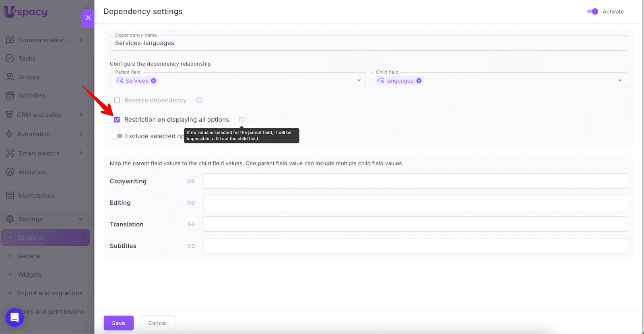Open Analytics in the sidebar
The width and height of the screenshot is (644, 334).
[32, 172]
